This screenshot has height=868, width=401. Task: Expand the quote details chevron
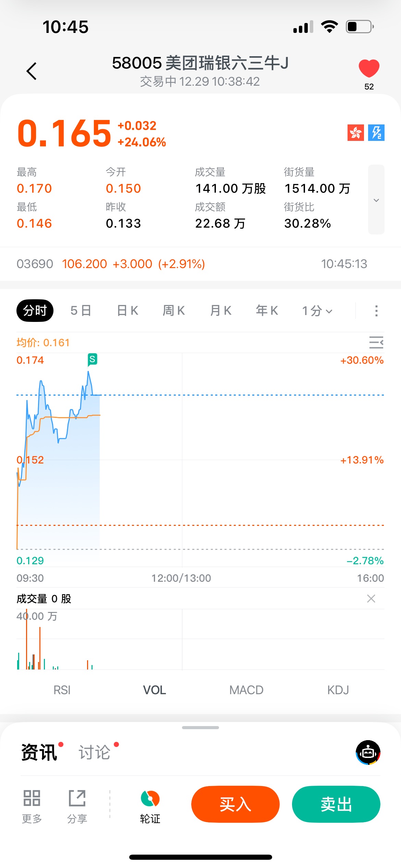[x=376, y=200]
